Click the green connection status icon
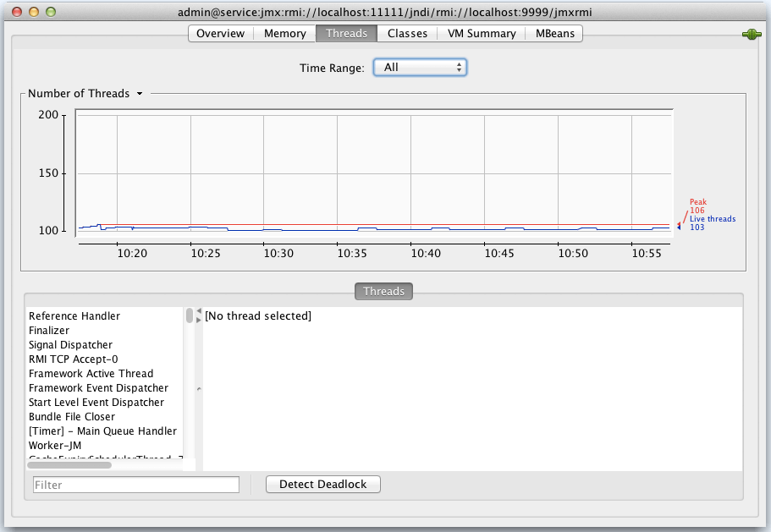 click(x=751, y=34)
